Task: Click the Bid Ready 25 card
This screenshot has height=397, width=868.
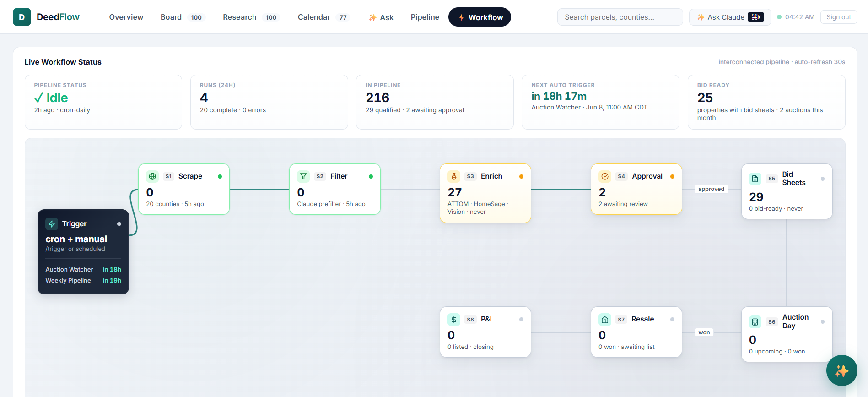Action: tap(766, 102)
